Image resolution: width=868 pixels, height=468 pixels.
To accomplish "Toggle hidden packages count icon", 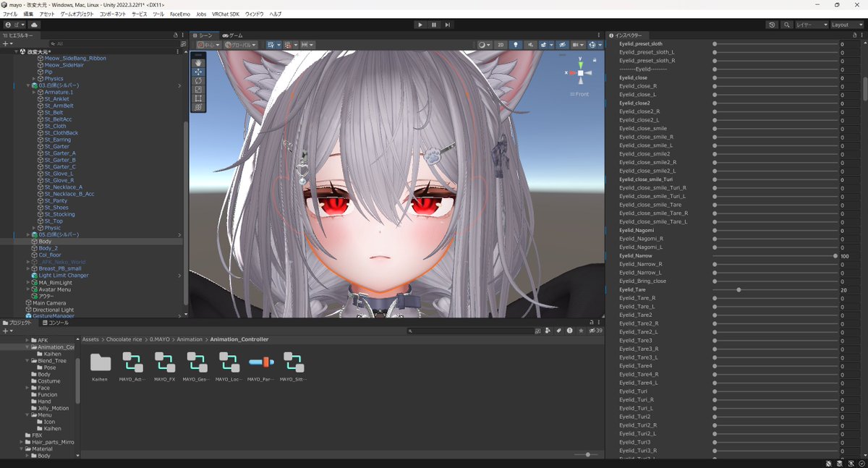I will point(595,331).
